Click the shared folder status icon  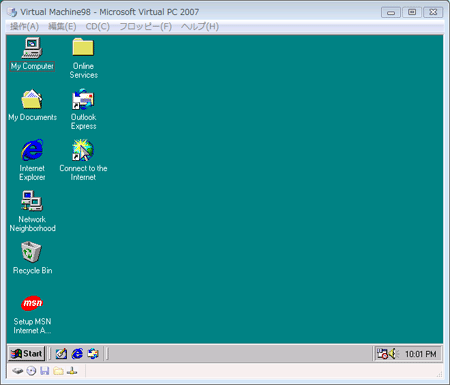click(x=58, y=371)
